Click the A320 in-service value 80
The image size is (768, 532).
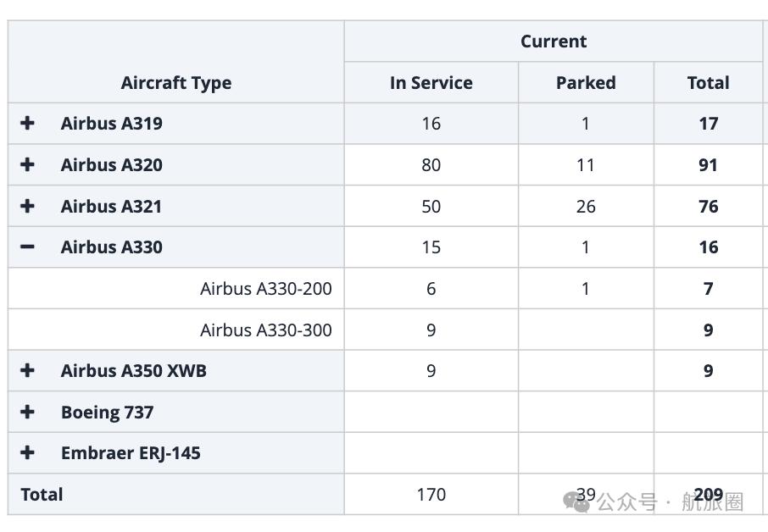pos(431,165)
